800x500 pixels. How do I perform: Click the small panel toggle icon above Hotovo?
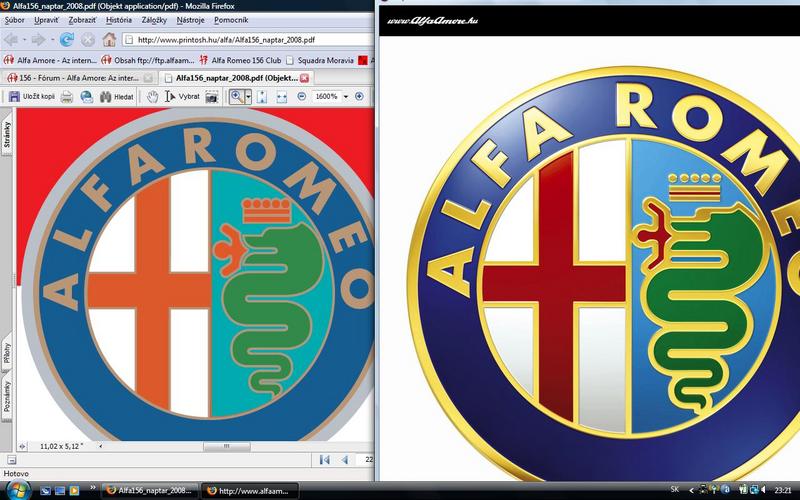pyautogui.click(x=11, y=460)
